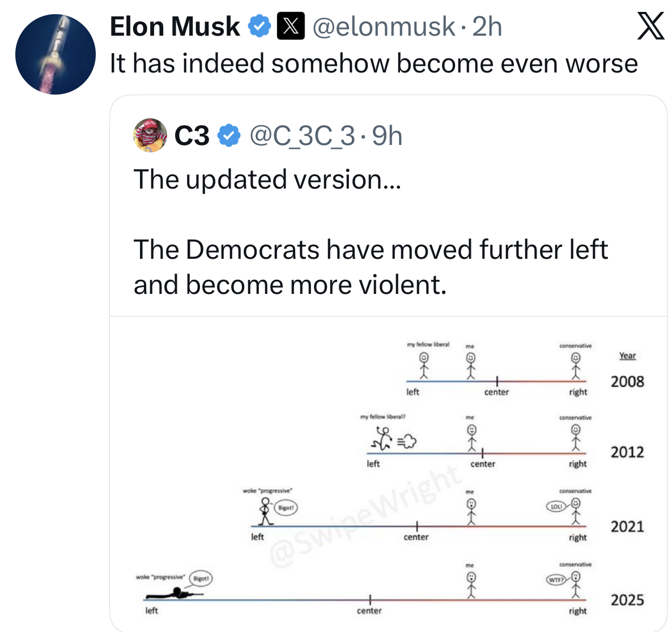Open C3's profile avatar picture
The width and height of the screenshot is (672, 632).
[150, 136]
